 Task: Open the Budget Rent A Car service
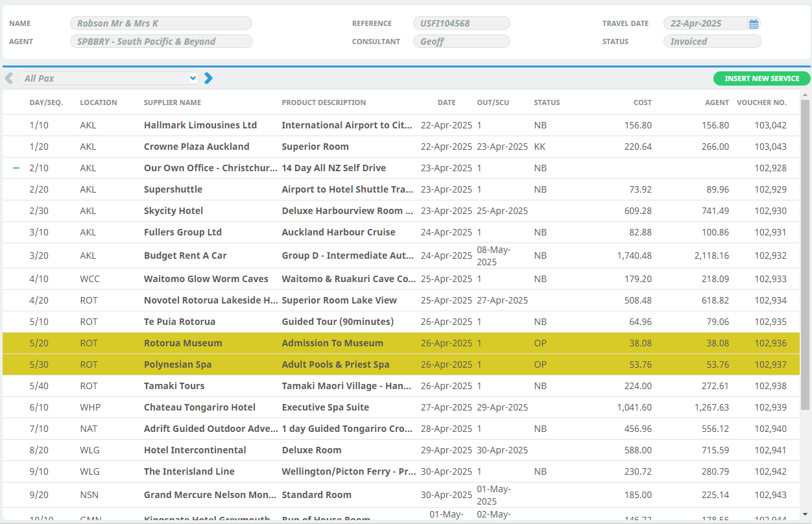[x=185, y=256]
